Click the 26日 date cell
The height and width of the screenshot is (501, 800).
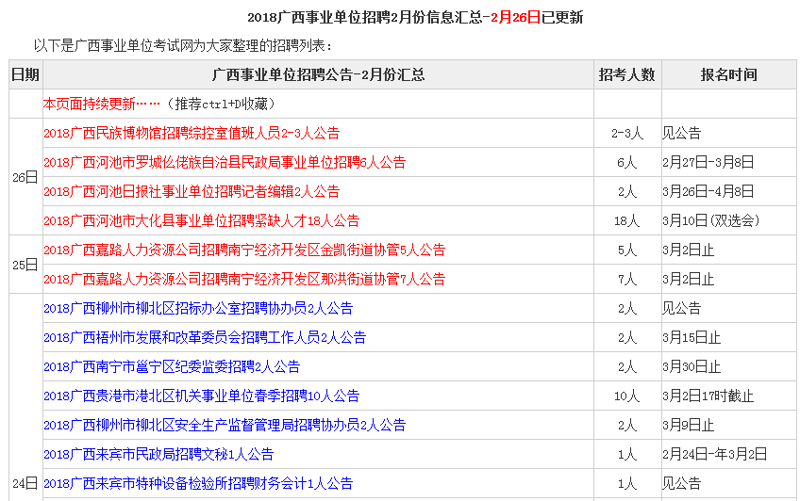pos(26,177)
